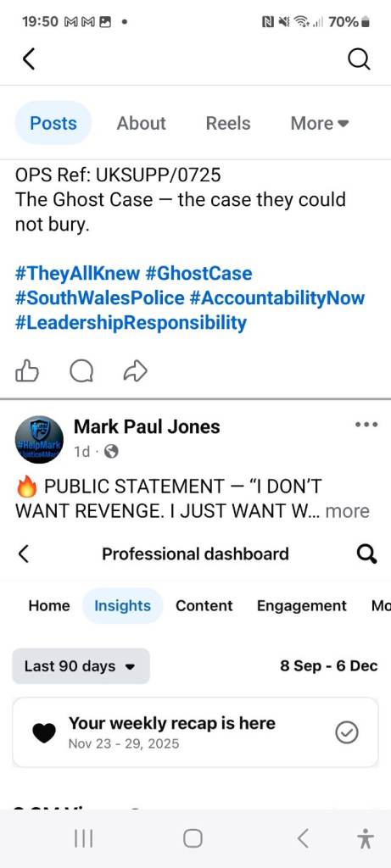Search within Professional dashboard
The image size is (391, 868).
tap(366, 554)
